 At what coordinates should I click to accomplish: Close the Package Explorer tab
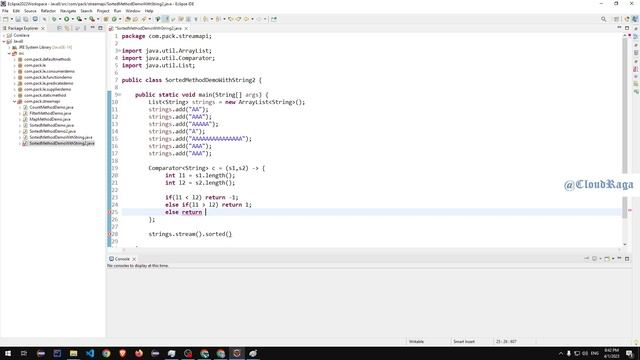click(43, 28)
